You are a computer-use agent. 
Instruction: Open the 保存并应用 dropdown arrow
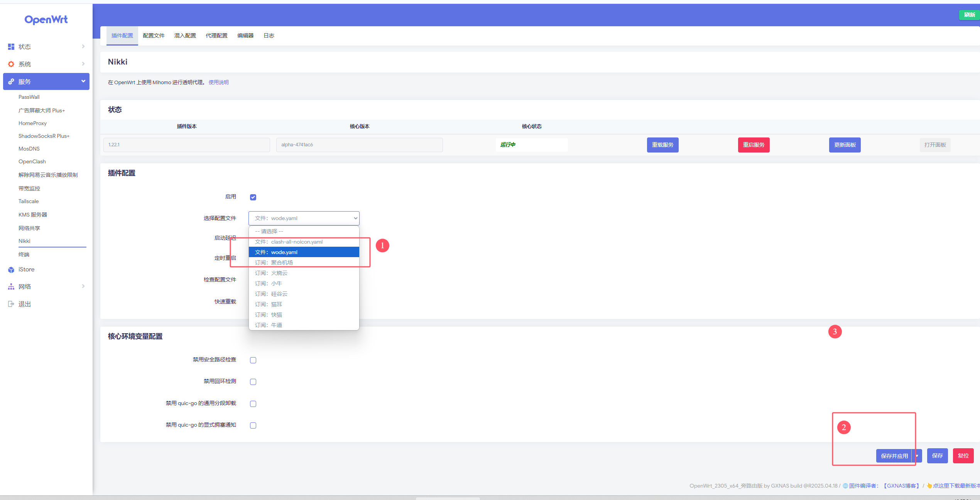click(x=917, y=456)
